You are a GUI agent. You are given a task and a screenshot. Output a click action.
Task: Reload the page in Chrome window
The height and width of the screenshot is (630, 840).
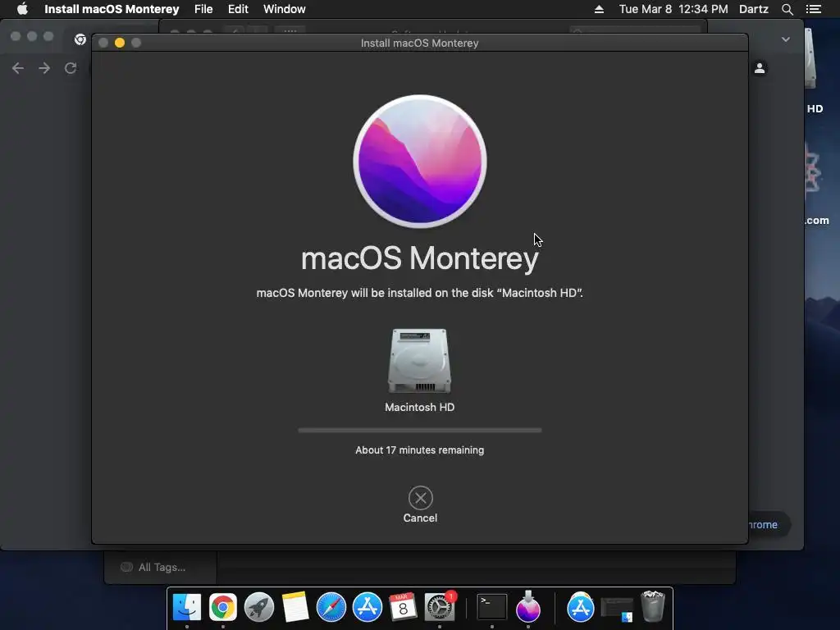tap(71, 68)
